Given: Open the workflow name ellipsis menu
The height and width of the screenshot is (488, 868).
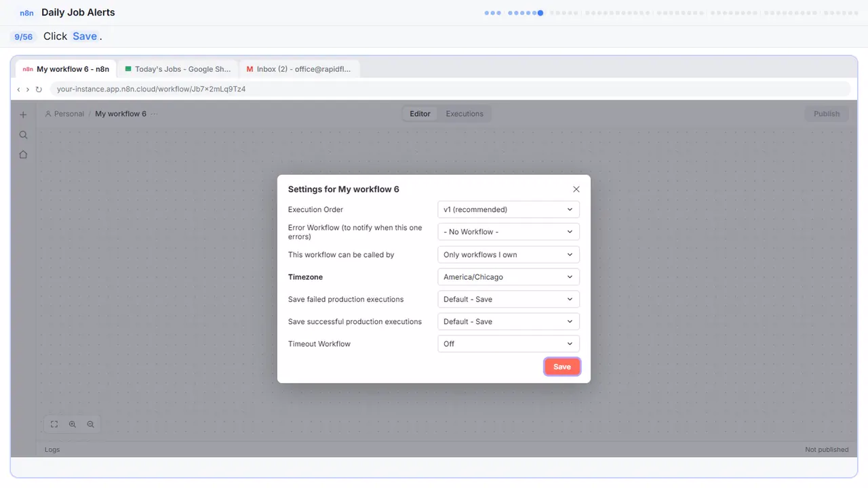Looking at the screenshot, I should [154, 114].
